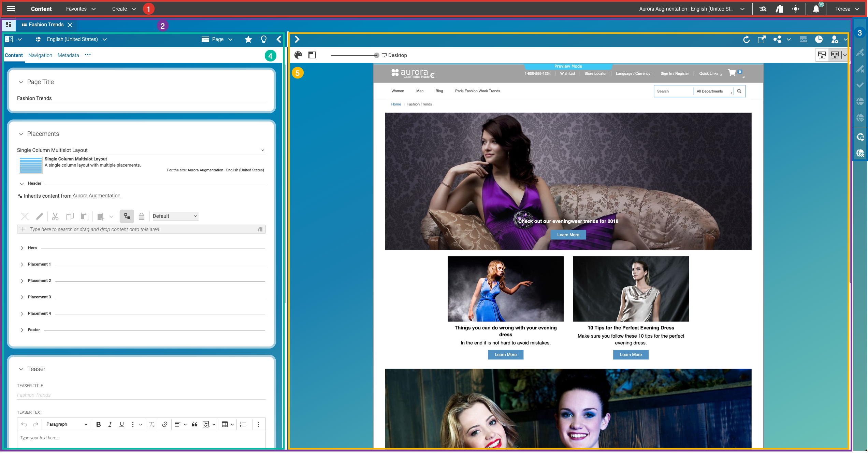
Task: Reload the preview with refresh icon
Action: pos(746,39)
